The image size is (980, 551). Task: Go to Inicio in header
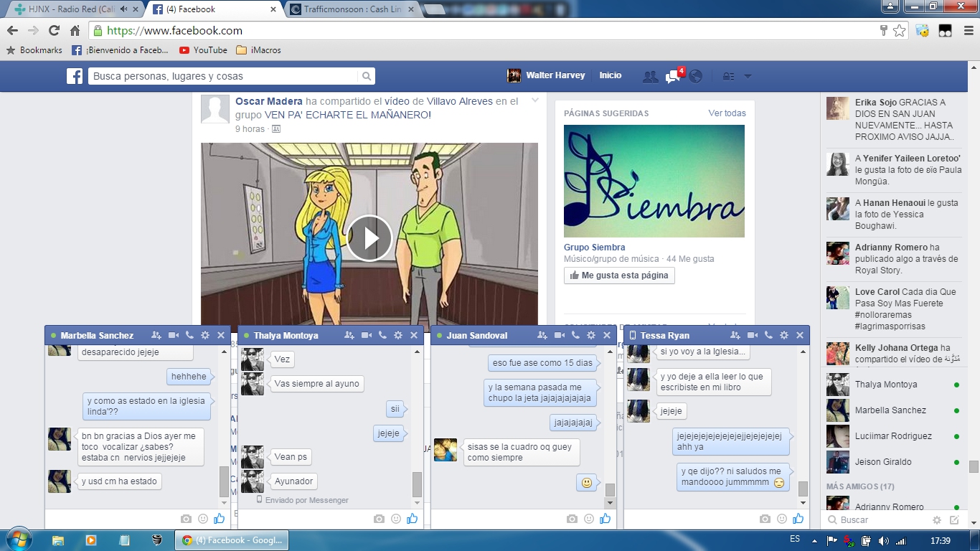click(611, 75)
